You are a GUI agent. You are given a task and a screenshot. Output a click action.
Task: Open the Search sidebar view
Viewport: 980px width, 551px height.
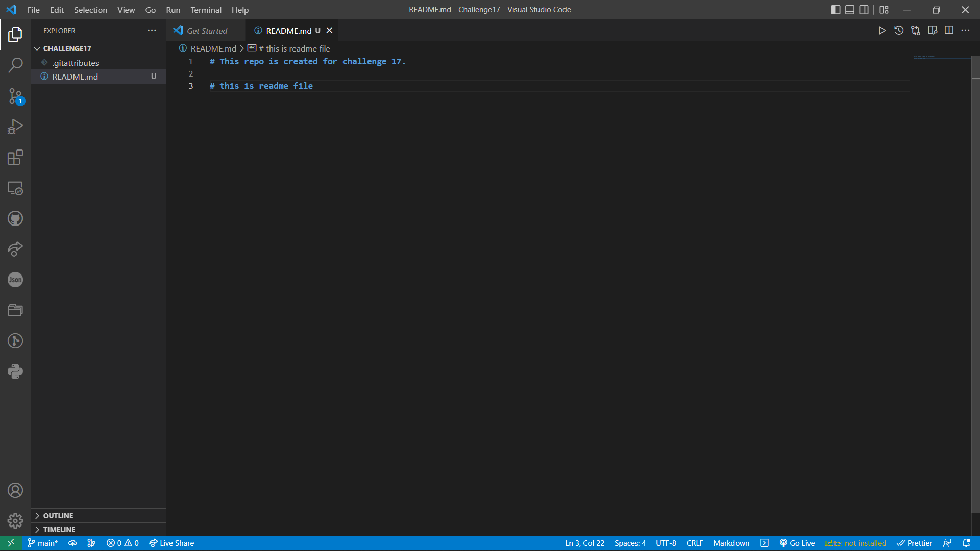tap(15, 66)
